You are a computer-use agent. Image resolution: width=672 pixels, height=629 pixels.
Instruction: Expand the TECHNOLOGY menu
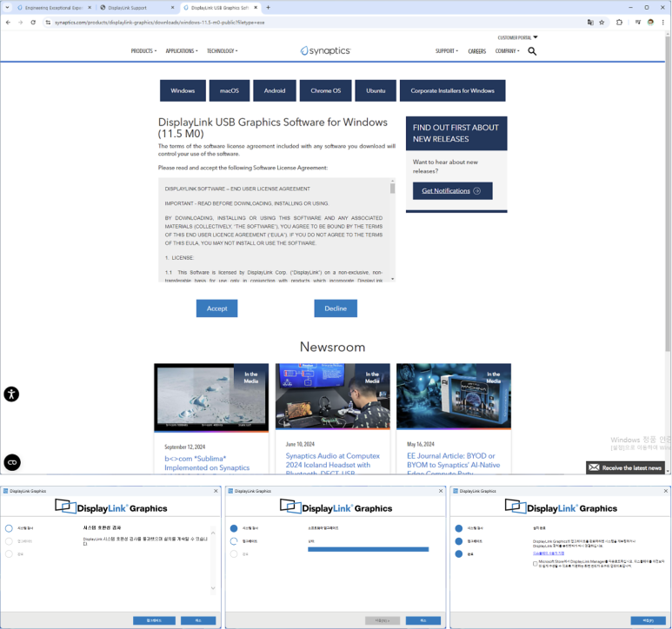(x=222, y=51)
